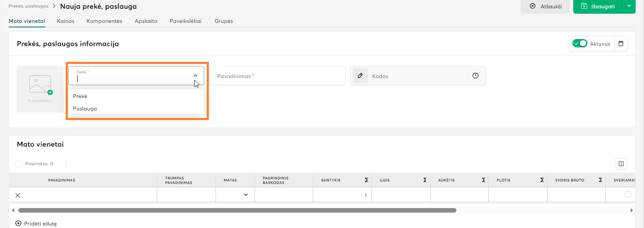Click the calendar icon beside Aktyvus

tap(621, 44)
